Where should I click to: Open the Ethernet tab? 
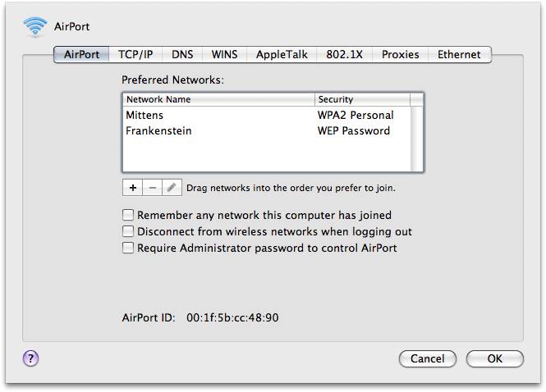(459, 55)
